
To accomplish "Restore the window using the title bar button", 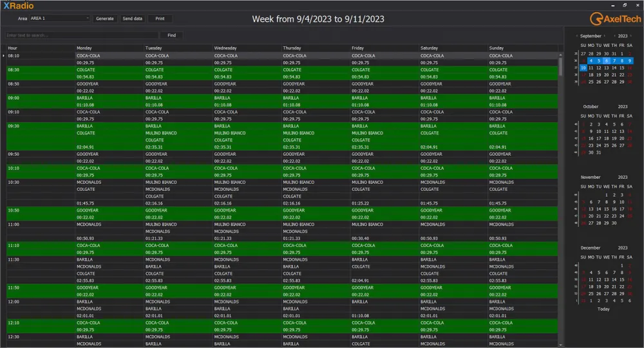I will pos(625,5).
